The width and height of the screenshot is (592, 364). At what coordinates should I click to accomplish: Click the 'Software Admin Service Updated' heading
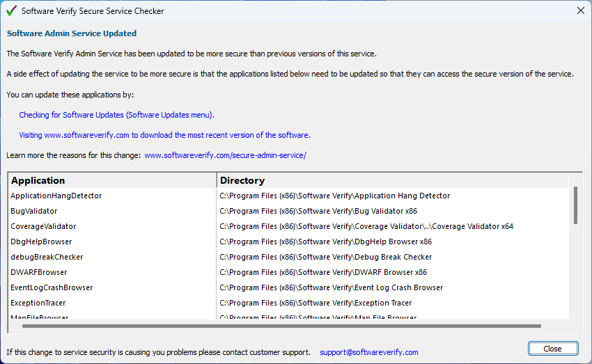[x=72, y=33]
